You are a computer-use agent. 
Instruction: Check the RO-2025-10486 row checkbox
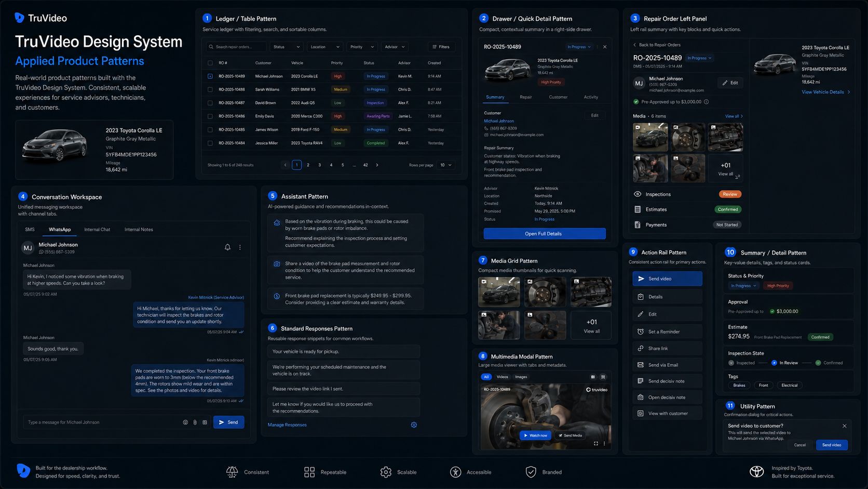point(210,116)
